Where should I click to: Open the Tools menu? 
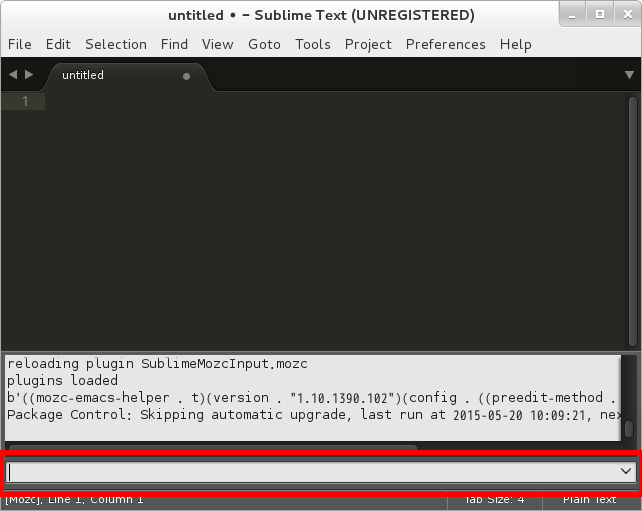point(313,44)
